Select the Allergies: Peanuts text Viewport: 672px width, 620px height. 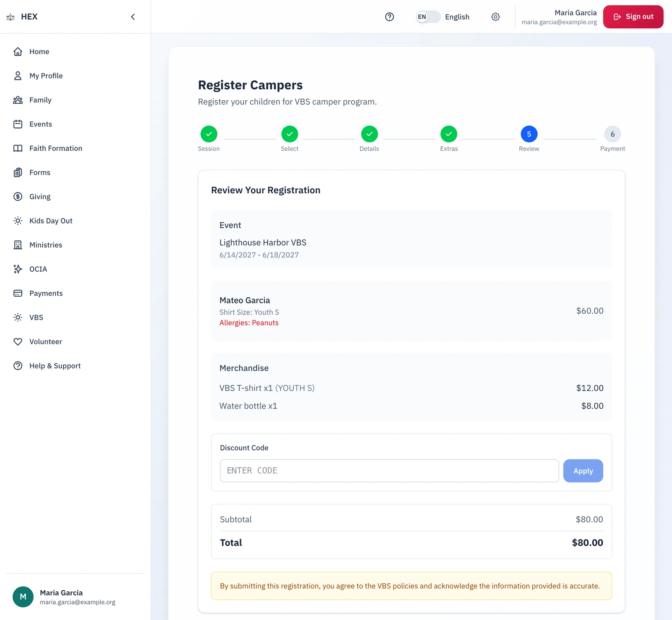[x=249, y=323]
